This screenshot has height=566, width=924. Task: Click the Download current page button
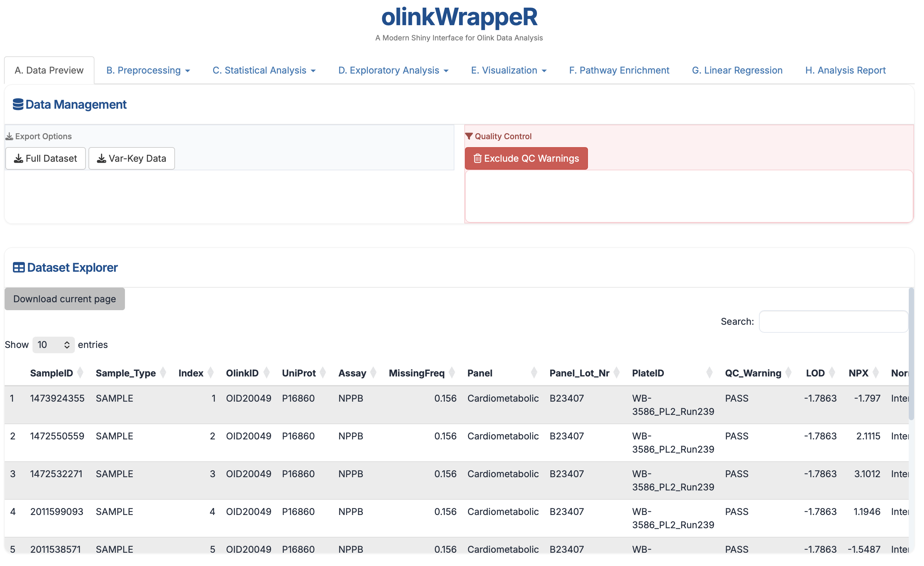point(65,299)
